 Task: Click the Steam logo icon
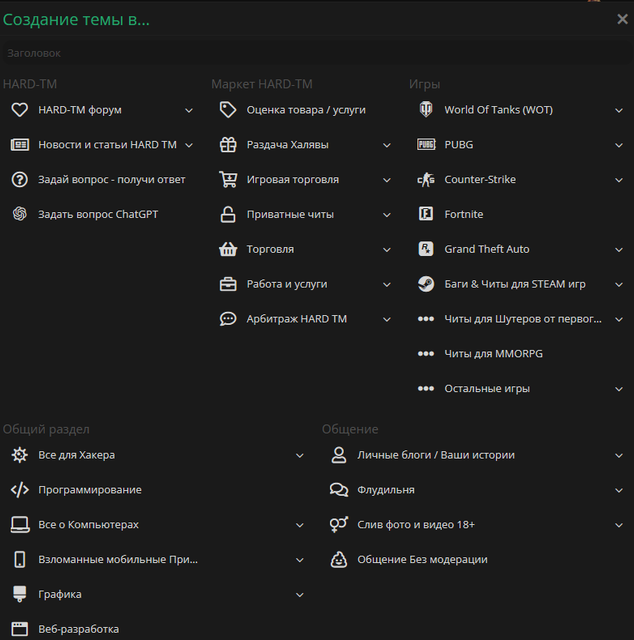[426, 284]
